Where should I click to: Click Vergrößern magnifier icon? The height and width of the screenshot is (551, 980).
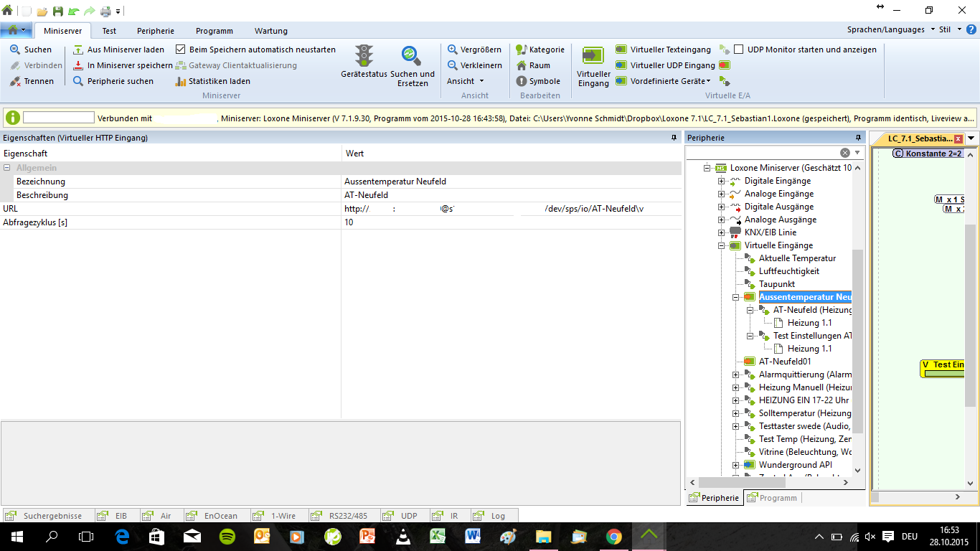453,50
